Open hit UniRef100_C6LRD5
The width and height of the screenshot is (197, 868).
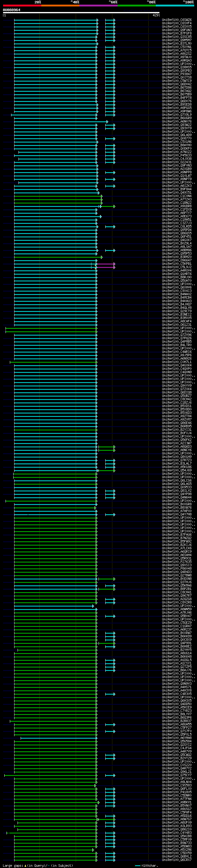point(177,226)
